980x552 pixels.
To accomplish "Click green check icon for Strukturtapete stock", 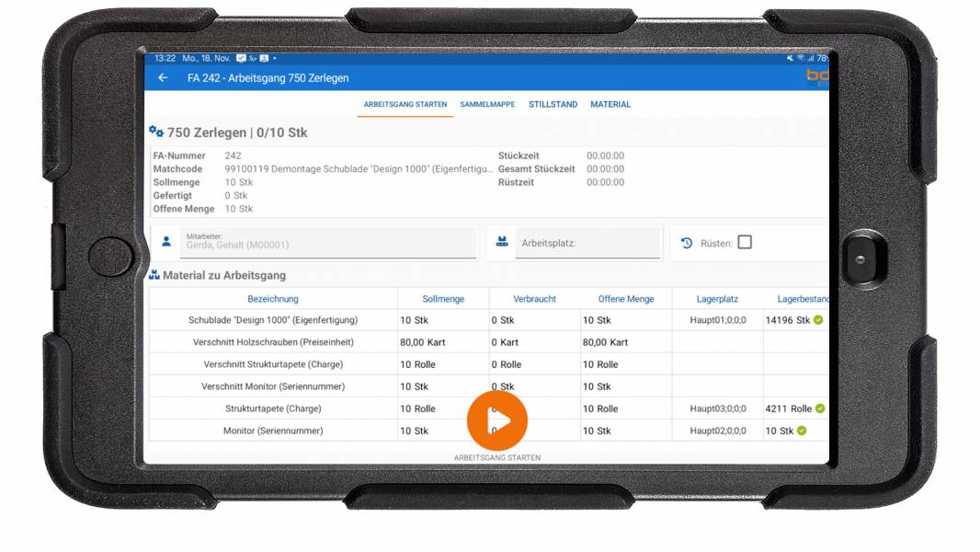I will click(x=820, y=408).
